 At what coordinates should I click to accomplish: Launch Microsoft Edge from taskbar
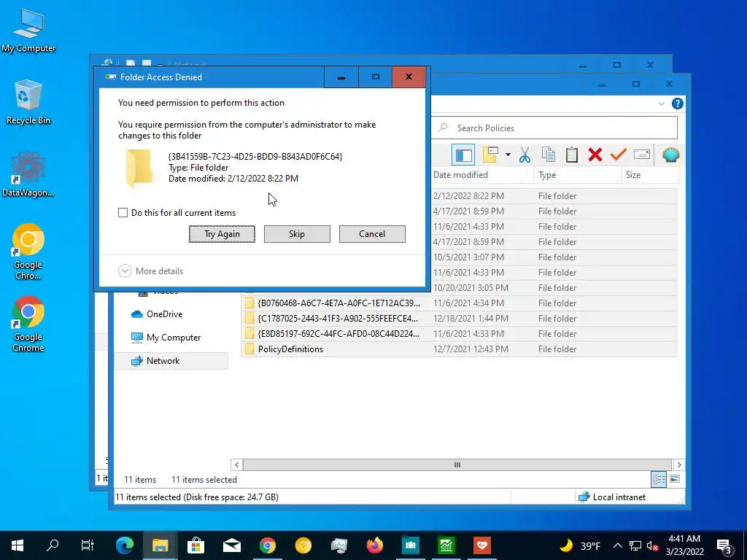124,545
